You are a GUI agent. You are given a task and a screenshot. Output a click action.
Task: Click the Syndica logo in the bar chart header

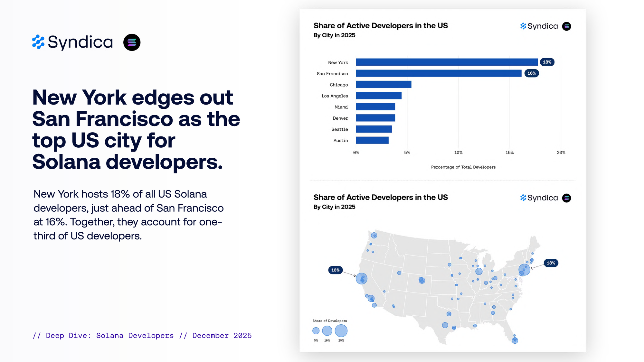point(539,26)
